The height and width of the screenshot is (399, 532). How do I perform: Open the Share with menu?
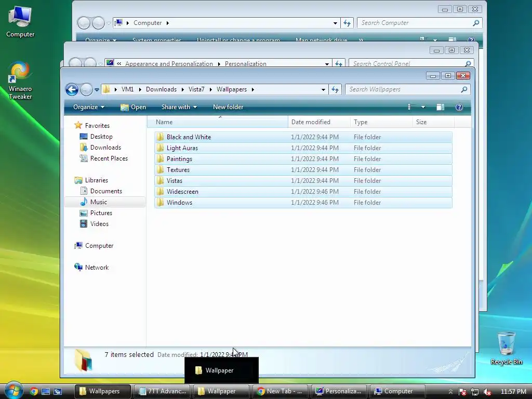[179, 107]
